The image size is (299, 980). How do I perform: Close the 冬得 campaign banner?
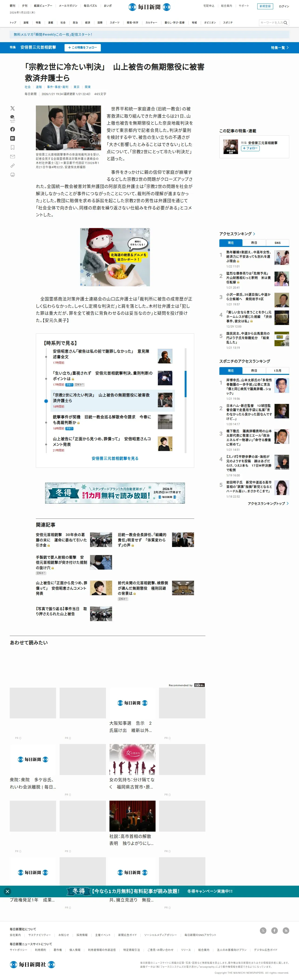pyautogui.click(x=7, y=891)
